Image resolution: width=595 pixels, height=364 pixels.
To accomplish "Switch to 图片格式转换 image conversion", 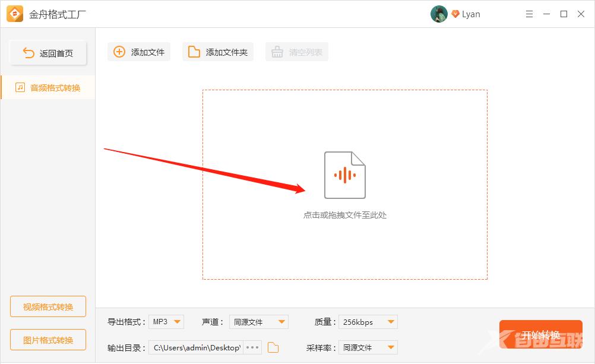I will (x=48, y=340).
